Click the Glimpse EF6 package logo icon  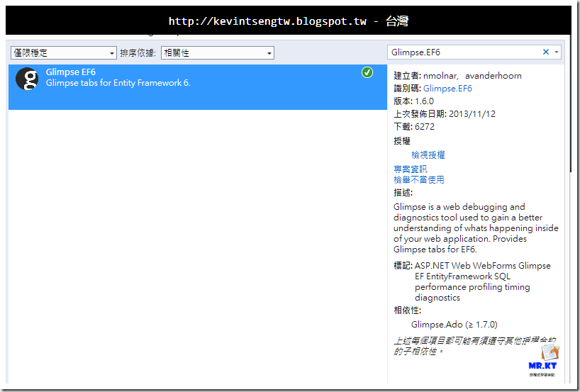[x=27, y=79]
